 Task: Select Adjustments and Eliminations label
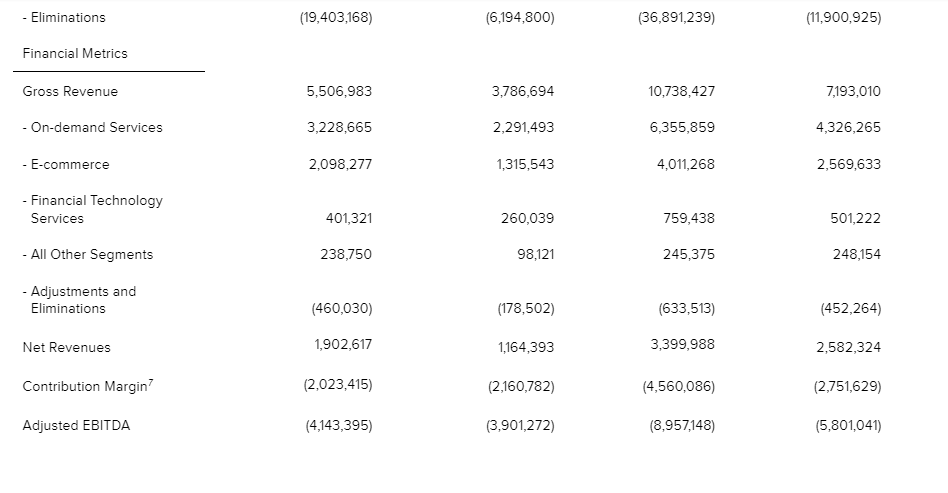pyautogui.click(x=79, y=300)
